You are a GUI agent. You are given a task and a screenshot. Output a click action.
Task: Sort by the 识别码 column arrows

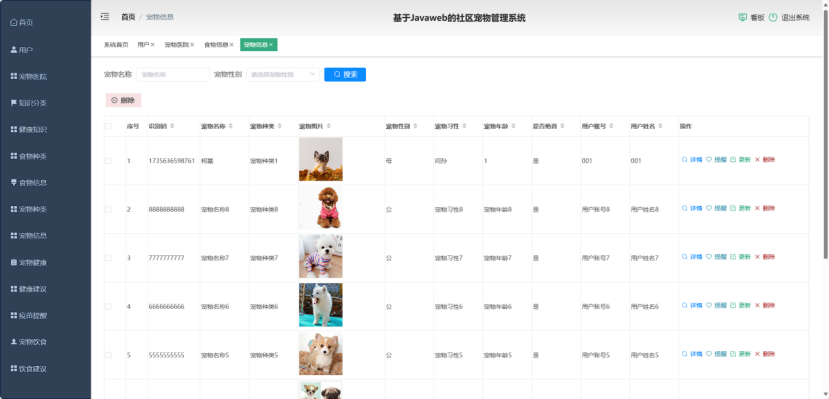[171, 126]
